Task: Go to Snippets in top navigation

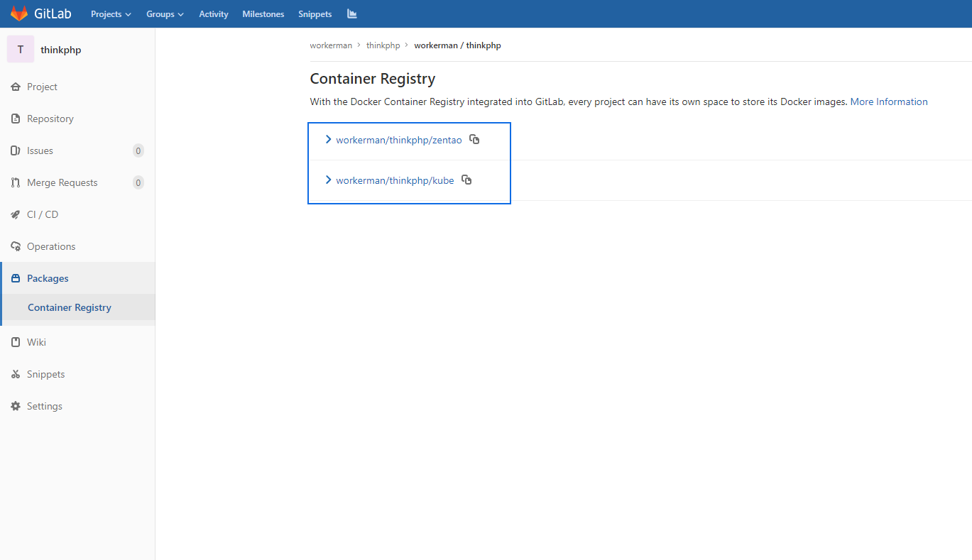Action: pos(315,13)
